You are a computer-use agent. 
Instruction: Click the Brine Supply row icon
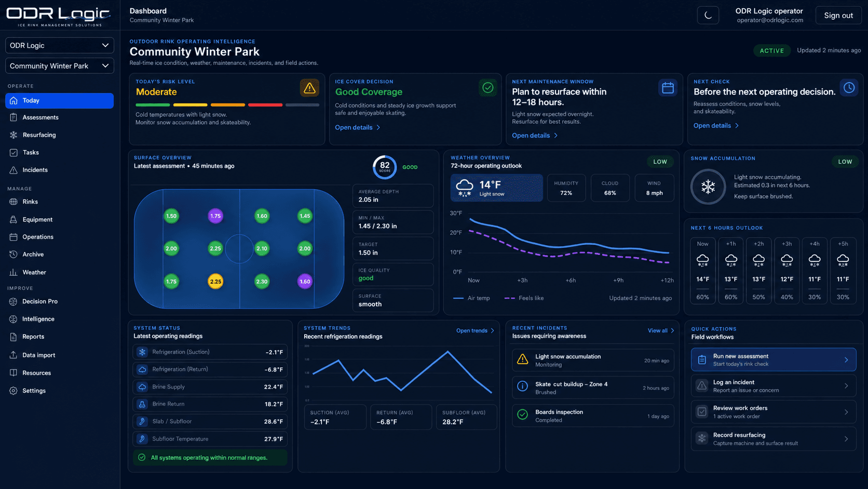(142, 387)
